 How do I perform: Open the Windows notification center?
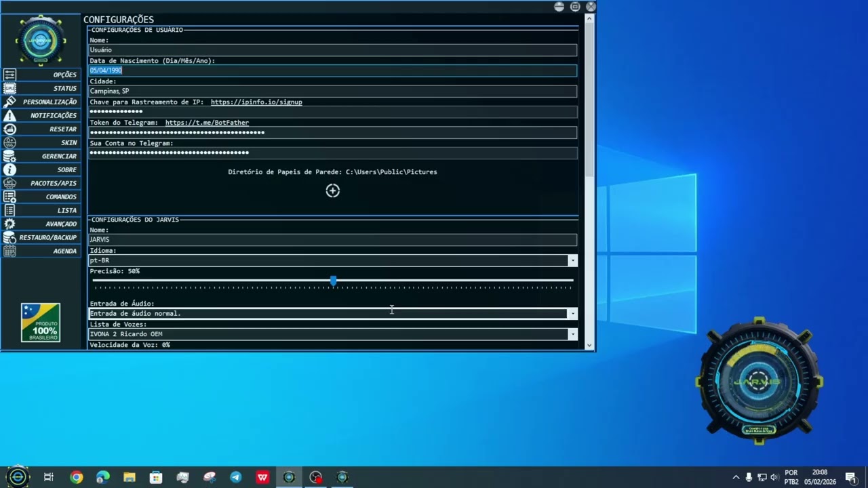[x=850, y=477]
